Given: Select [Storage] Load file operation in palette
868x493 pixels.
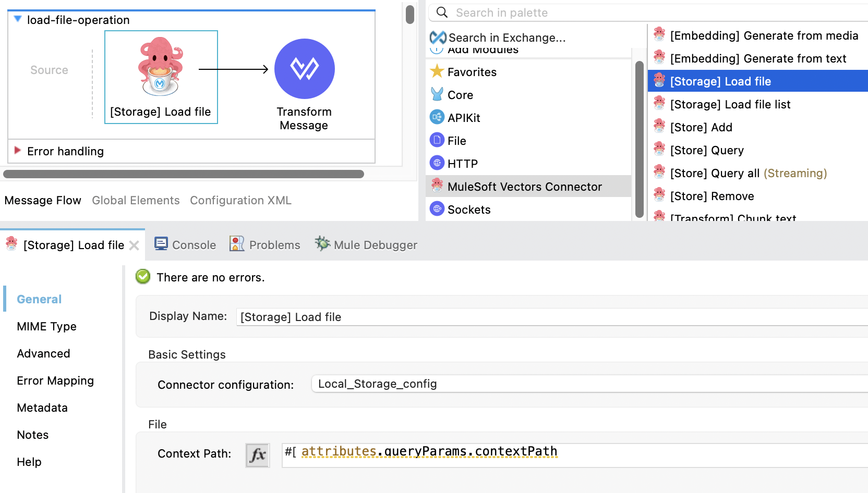Looking at the screenshot, I should click(x=758, y=81).
